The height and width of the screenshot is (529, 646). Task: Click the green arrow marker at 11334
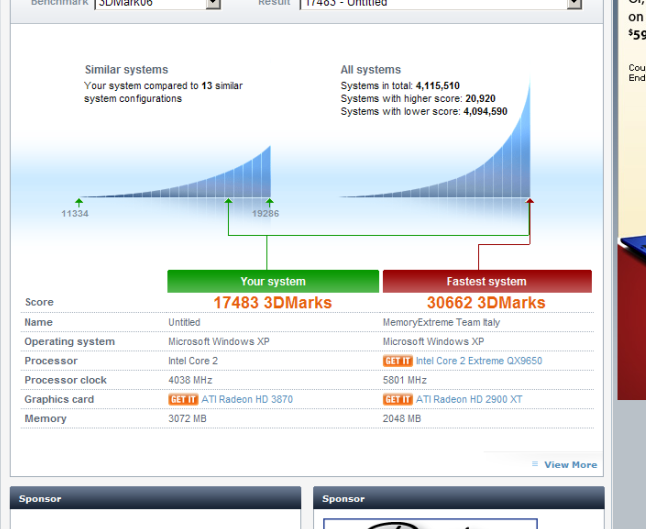pyautogui.click(x=79, y=202)
